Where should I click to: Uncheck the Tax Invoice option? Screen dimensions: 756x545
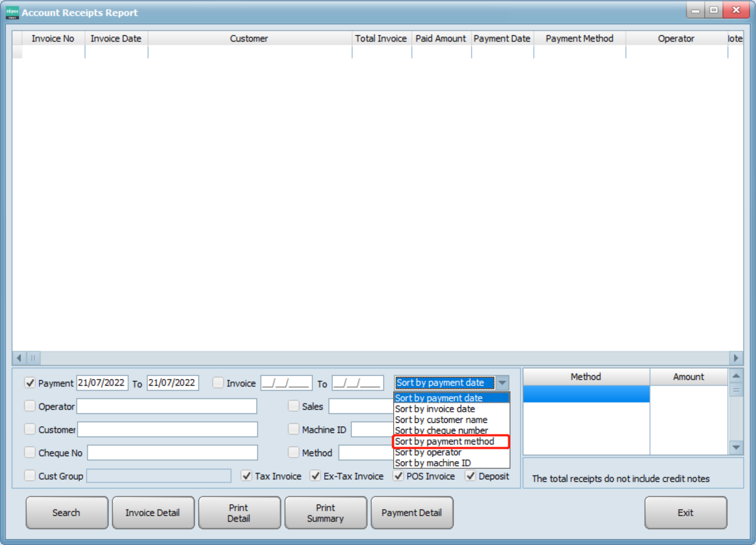[x=246, y=476]
